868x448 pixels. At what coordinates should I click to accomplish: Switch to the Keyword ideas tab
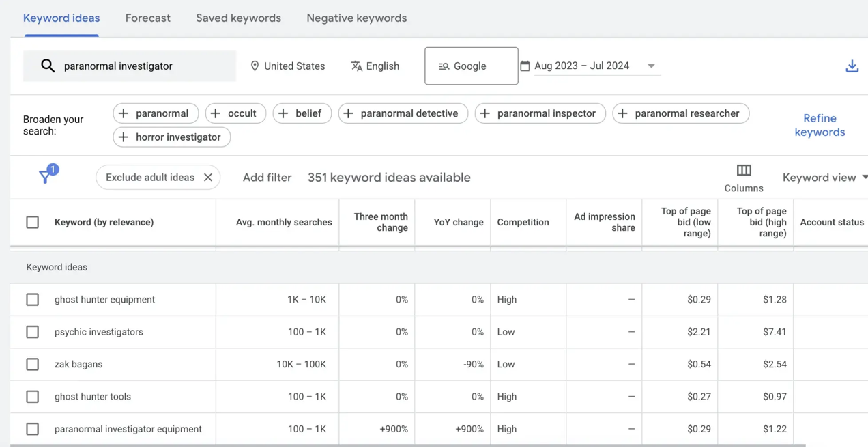pyautogui.click(x=61, y=18)
